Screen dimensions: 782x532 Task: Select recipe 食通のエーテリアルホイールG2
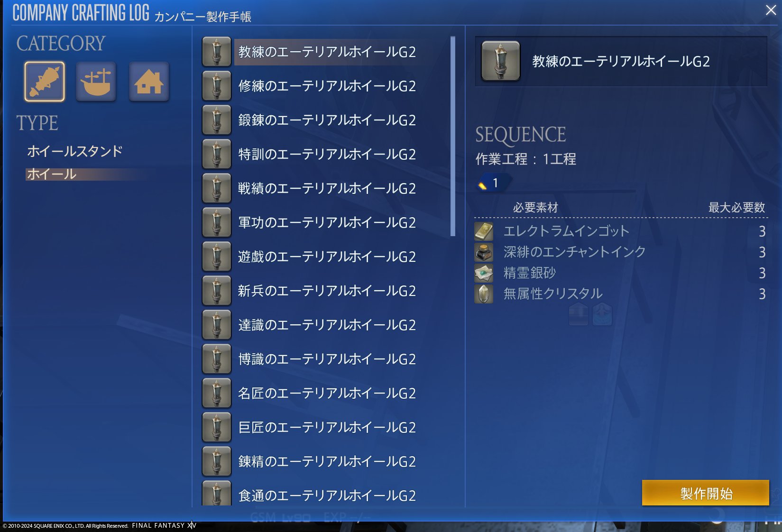(327, 495)
